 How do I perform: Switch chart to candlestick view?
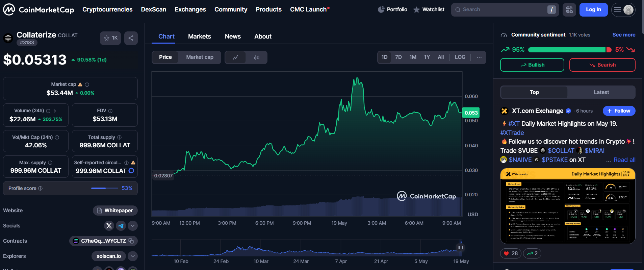point(257,57)
